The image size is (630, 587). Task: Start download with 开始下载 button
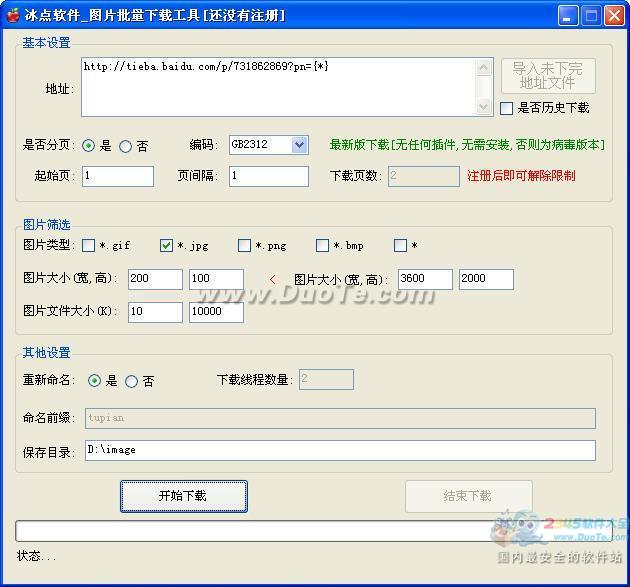click(184, 496)
